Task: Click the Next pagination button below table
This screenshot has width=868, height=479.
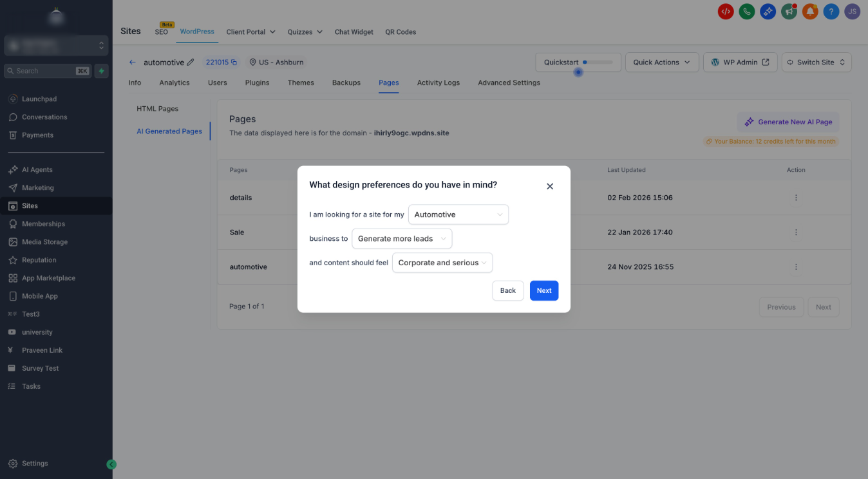Action: pyautogui.click(x=824, y=307)
